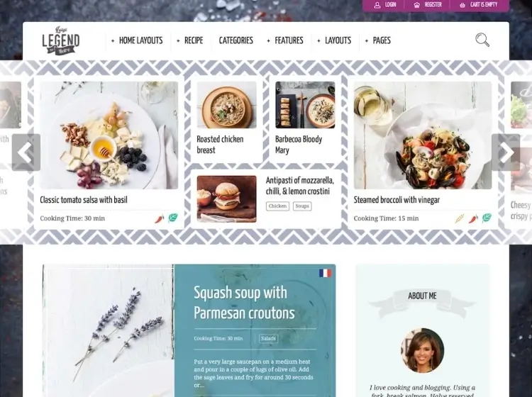This screenshot has width=532, height=397.
Task: Open the search magnifier icon
Action: [x=482, y=40]
